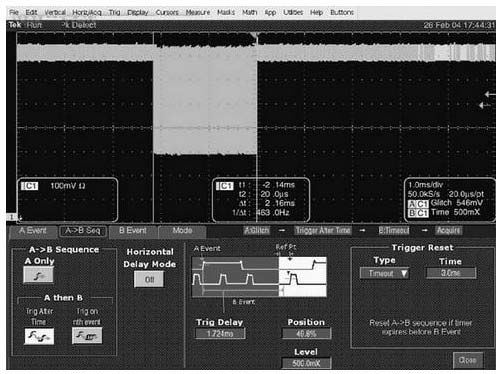
Task: Switch to the B Event tab
Action: [x=133, y=231]
